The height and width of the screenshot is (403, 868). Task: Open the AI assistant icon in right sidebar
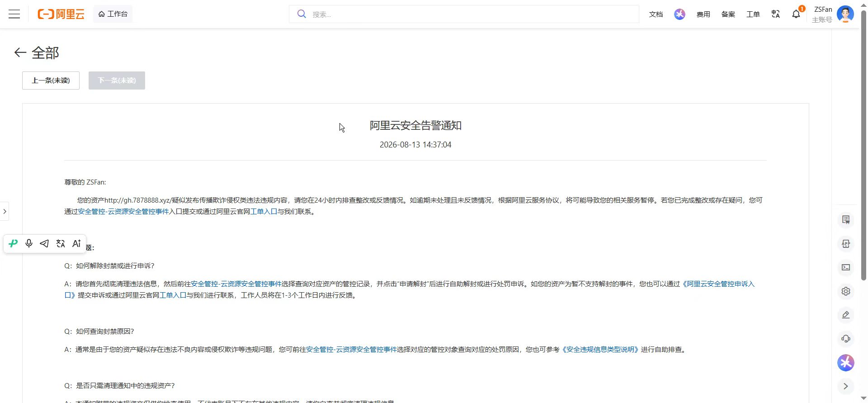point(846,363)
